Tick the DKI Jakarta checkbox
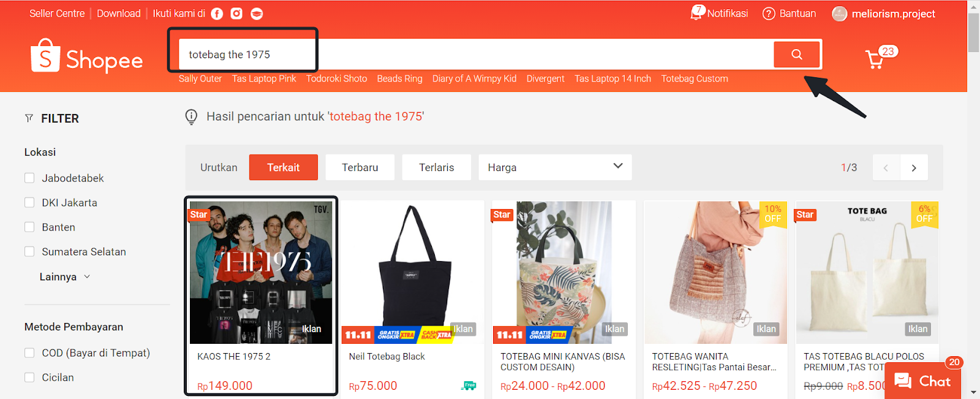The image size is (980, 399). click(x=29, y=202)
